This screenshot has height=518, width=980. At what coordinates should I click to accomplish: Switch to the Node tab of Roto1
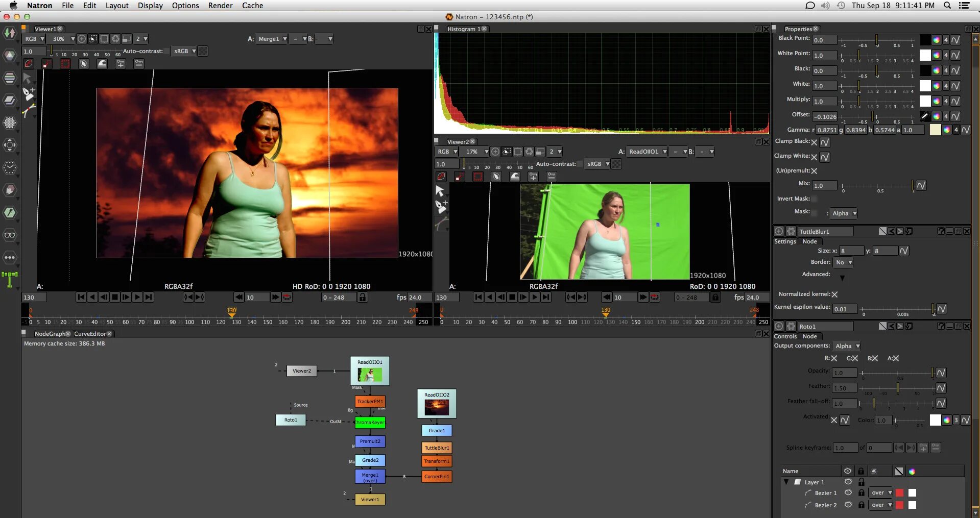click(x=809, y=336)
